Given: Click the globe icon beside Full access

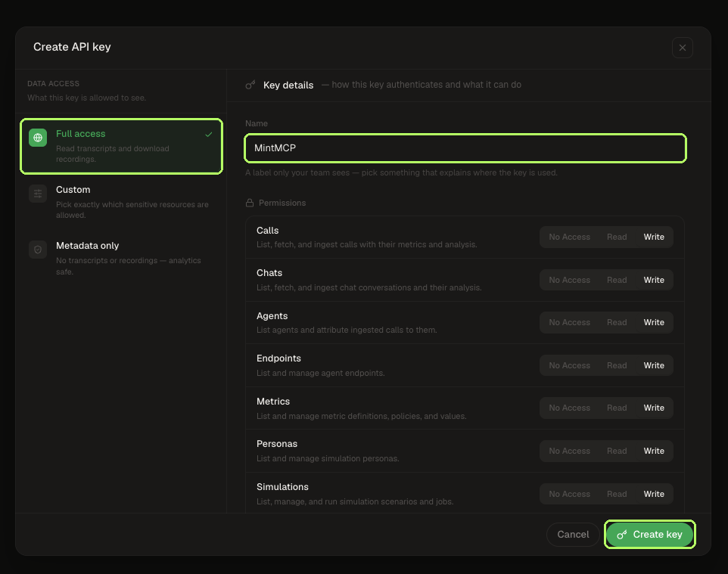Looking at the screenshot, I should [38, 138].
